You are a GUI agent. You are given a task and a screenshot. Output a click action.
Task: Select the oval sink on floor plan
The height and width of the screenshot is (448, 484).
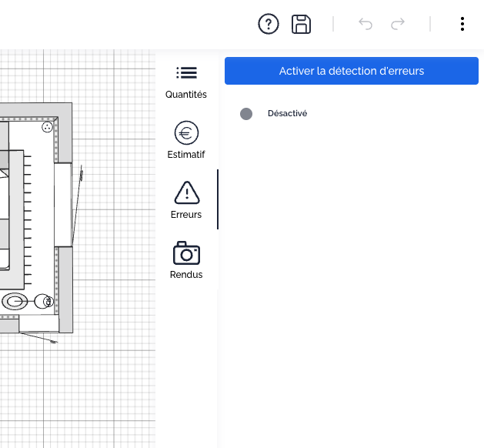point(15,301)
